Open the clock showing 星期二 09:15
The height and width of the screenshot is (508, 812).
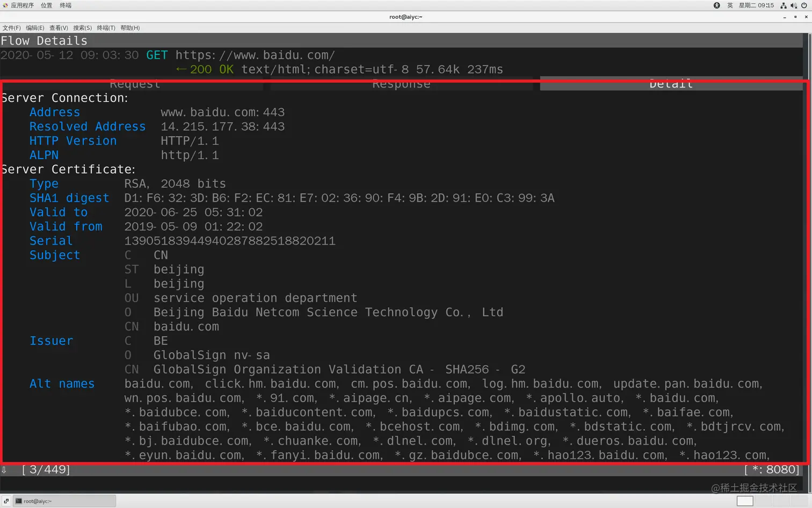coord(756,5)
